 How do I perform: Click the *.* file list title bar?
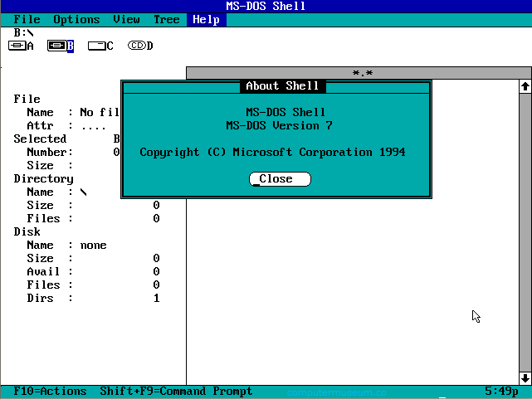coord(359,73)
